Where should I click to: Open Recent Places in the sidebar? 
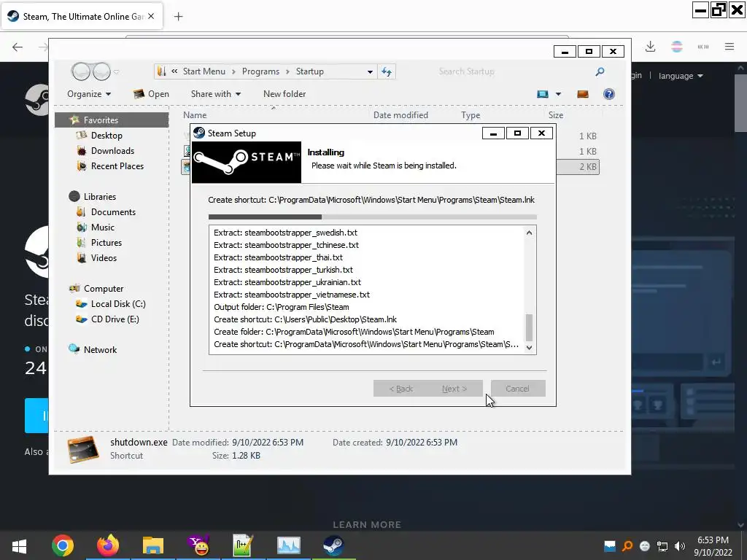[x=117, y=166]
